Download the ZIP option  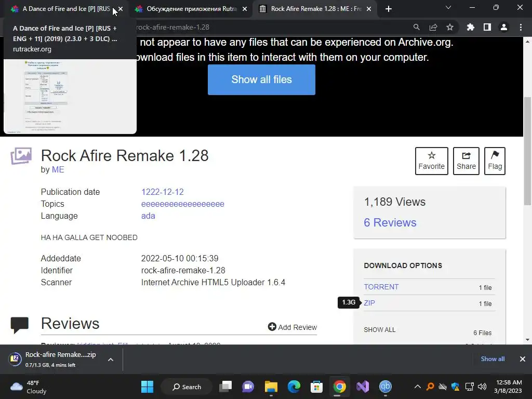tap(369, 303)
